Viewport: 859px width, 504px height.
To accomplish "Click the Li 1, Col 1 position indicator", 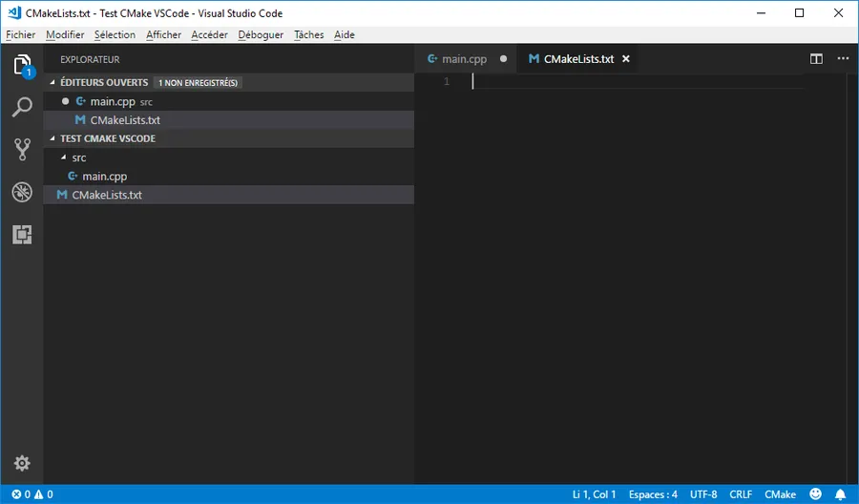I will [594, 494].
